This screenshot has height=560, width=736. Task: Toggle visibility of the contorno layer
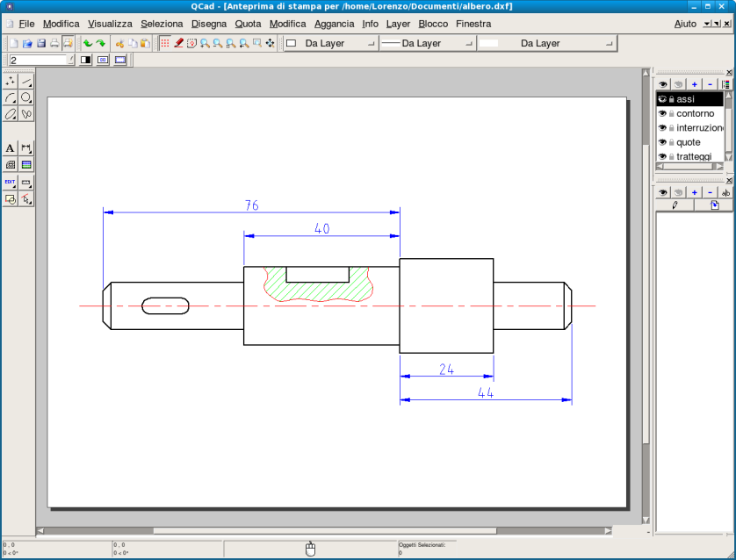point(662,114)
